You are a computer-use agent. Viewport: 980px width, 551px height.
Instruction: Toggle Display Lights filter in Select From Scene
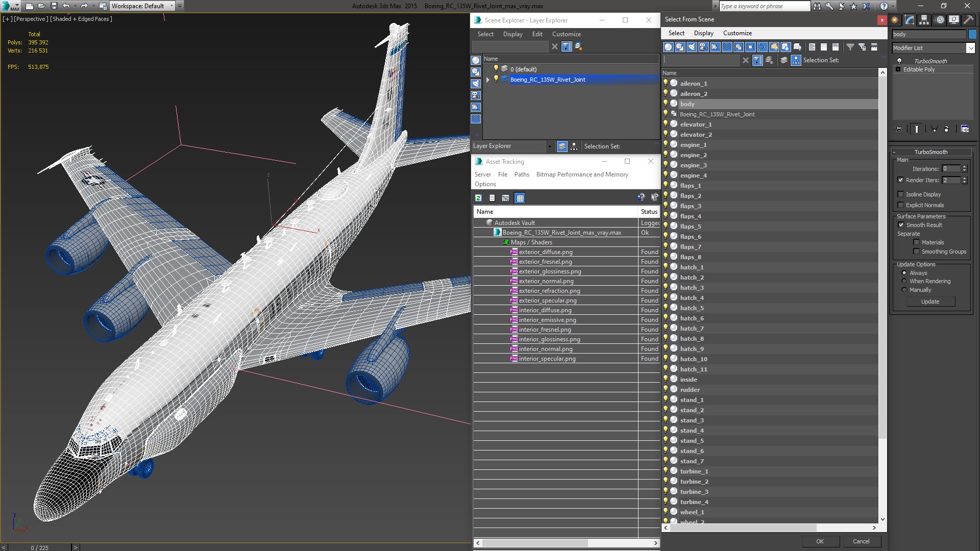pos(692,47)
